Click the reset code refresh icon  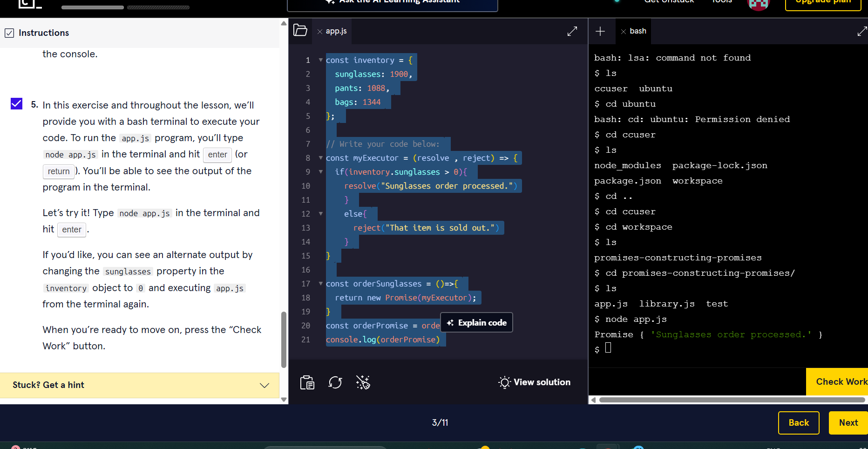(x=335, y=382)
